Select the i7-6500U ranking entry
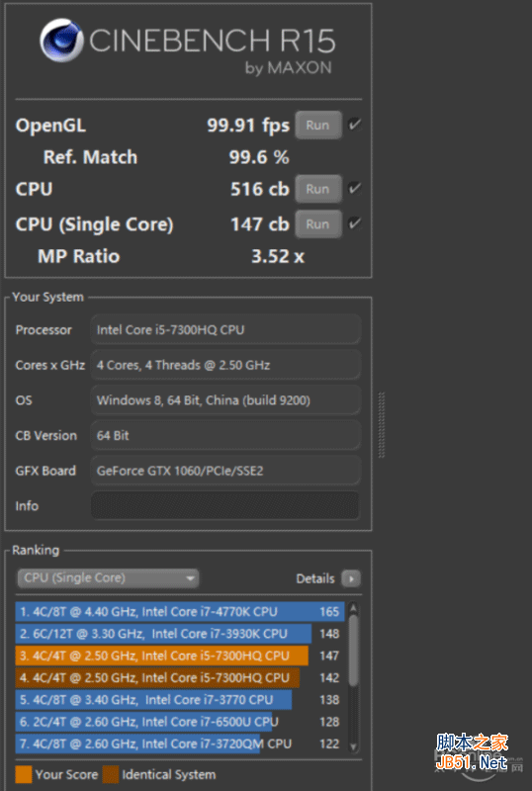 click(180, 722)
